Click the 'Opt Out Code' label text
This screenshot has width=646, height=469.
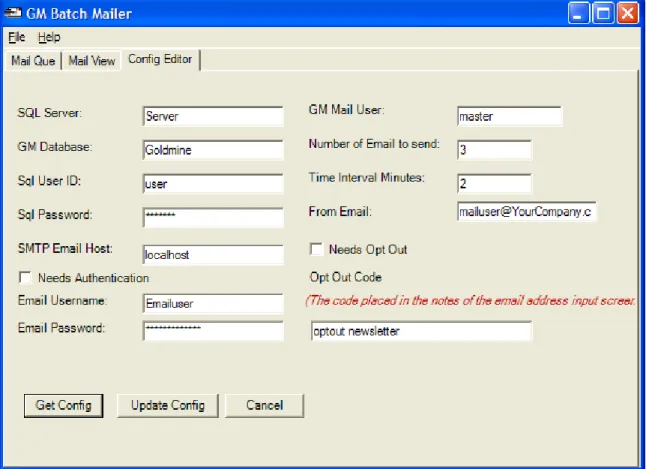345,277
